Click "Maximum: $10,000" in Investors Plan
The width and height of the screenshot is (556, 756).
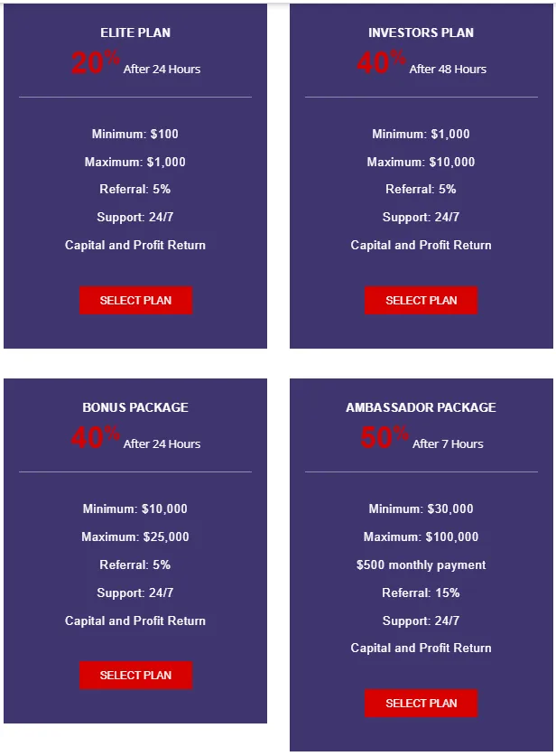coord(421,163)
